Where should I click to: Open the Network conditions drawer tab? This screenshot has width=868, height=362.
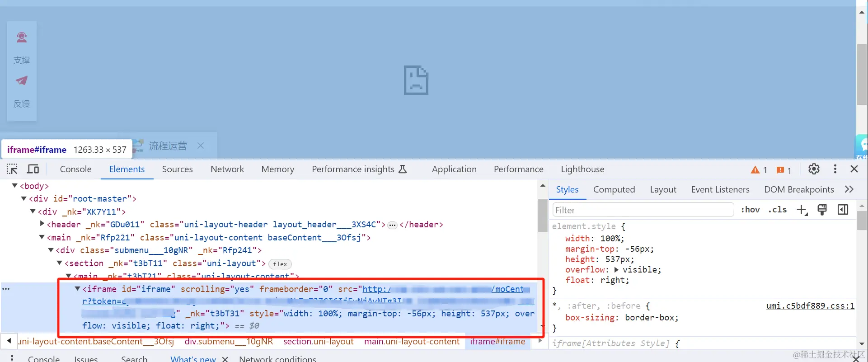[x=277, y=359]
